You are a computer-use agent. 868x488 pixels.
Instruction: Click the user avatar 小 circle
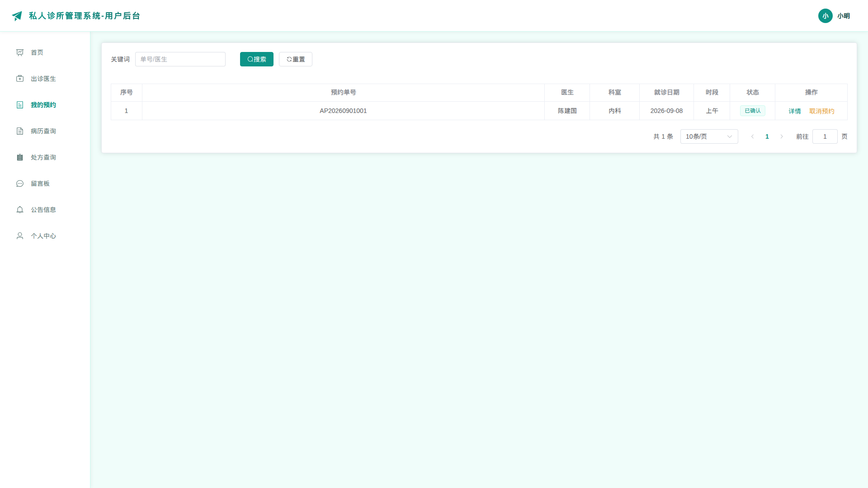[x=826, y=16]
